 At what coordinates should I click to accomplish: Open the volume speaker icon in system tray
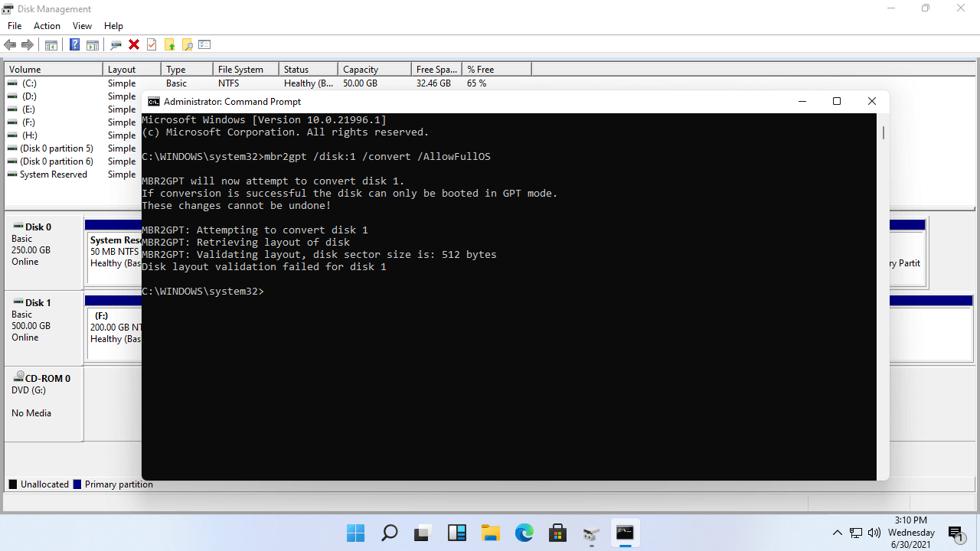(874, 533)
